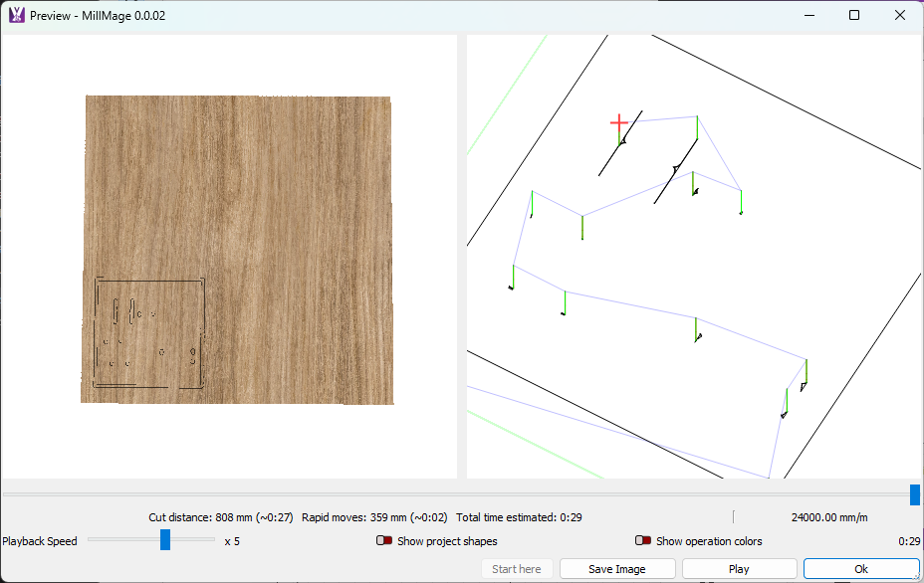Click the x 5 speed multiplier label
The image size is (924, 583).
232,541
